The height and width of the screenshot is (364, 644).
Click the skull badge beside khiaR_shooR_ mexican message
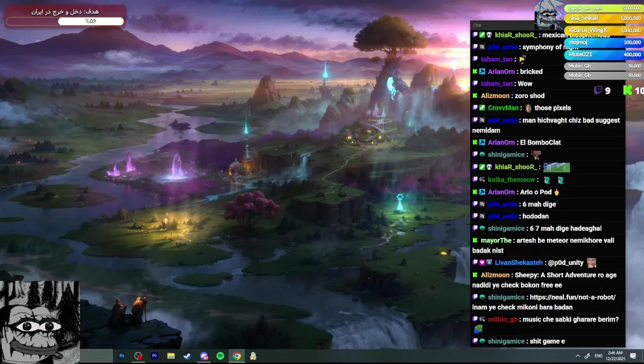pyautogui.click(x=489, y=35)
